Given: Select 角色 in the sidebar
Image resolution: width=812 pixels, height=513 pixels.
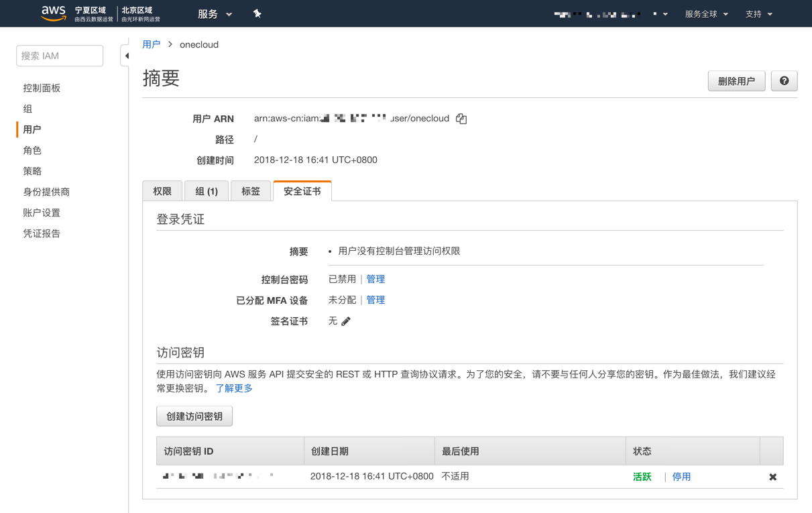Looking at the screenshot, I should [32, 150].
